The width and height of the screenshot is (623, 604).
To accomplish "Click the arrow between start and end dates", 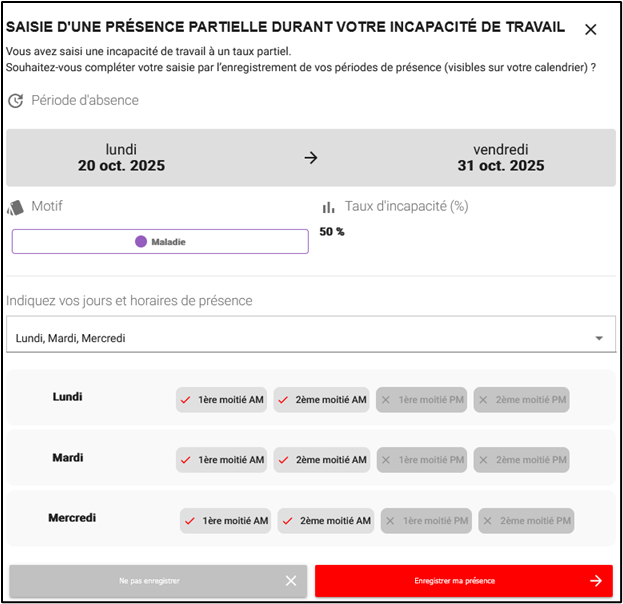I will [311, 158].
